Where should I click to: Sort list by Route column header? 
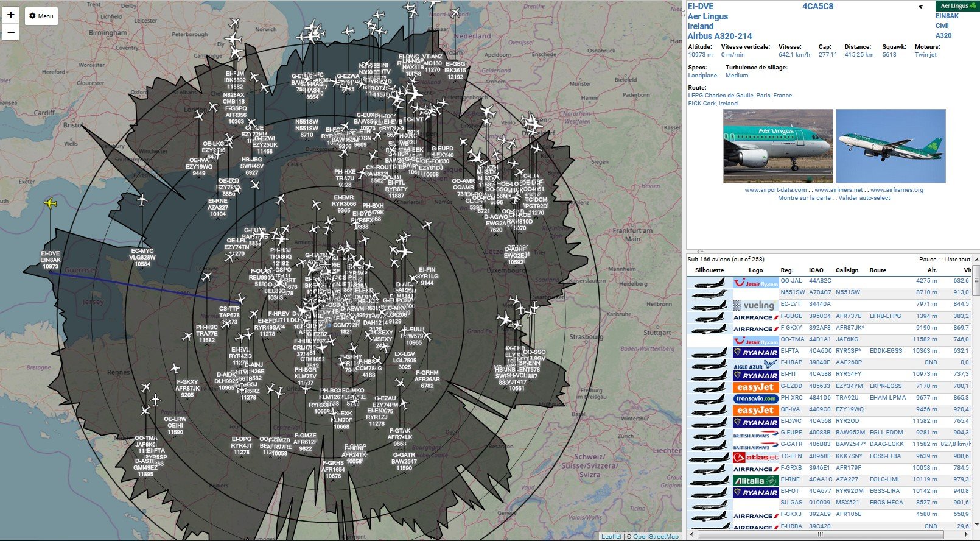pos(878,270)
